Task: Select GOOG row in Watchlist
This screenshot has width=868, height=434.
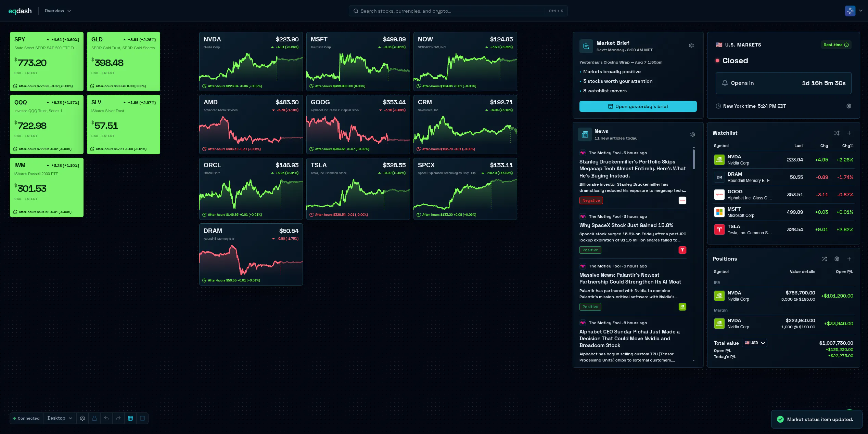Action: [x=783, y=195]
